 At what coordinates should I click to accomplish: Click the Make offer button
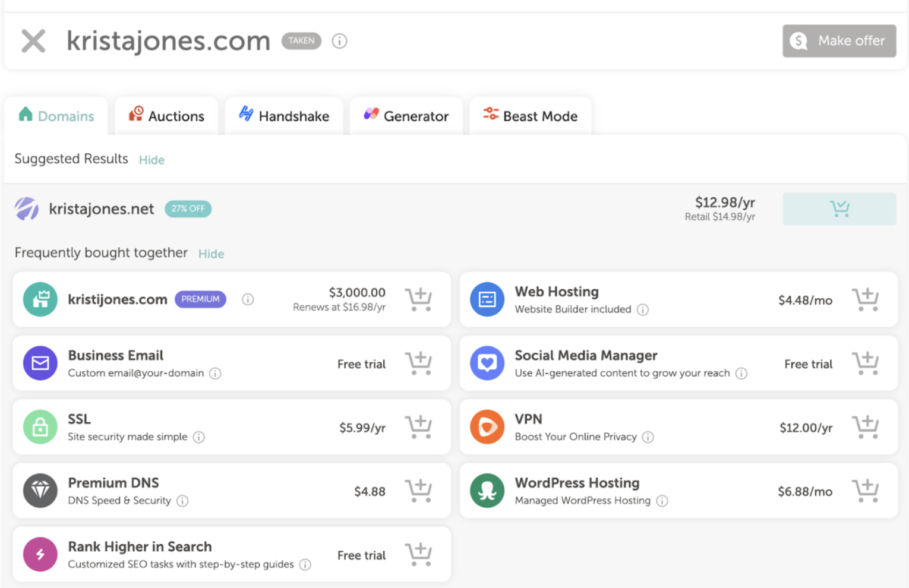click(x=839, y=41)
